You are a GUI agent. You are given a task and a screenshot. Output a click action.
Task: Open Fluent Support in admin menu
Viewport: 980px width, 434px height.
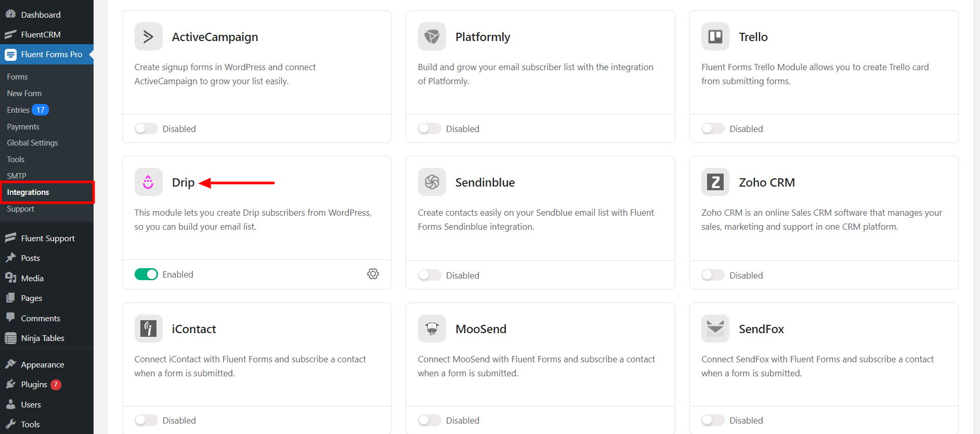tap(48, 239)
